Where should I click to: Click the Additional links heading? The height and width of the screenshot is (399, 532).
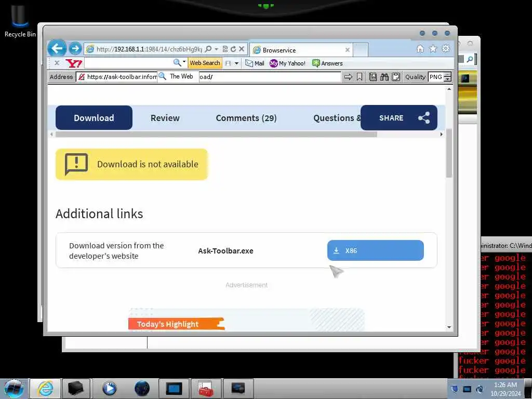pos(99,214)
